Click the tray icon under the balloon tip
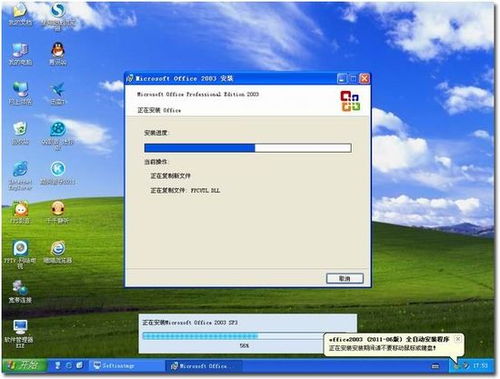The height and width of the screenshot is (379, 500). pos(456,366)
